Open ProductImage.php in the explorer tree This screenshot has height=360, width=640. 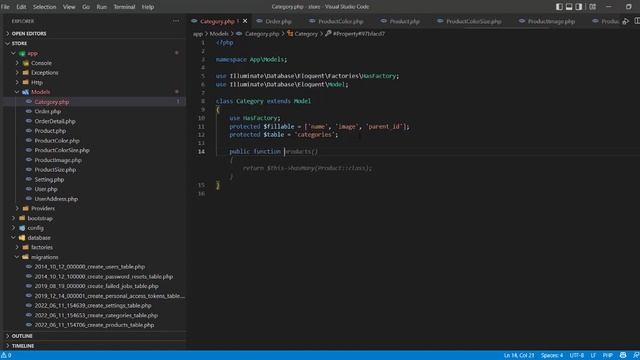(93, 160)
